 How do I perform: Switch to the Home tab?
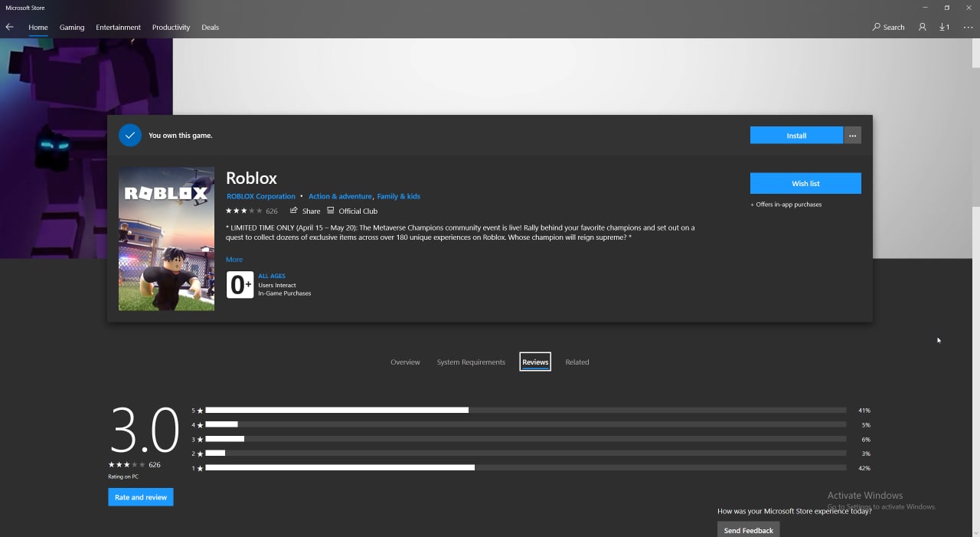(x=38, y=27)
